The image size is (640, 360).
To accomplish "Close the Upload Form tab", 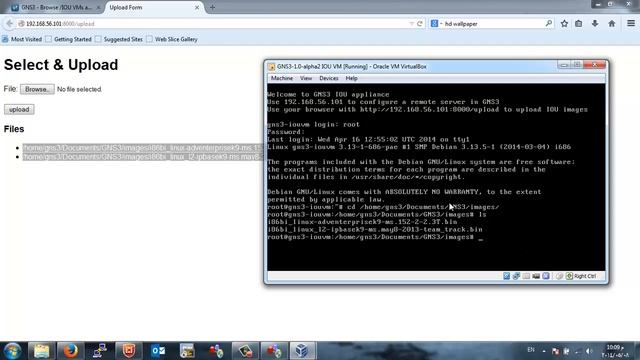I will click(197, 7).
